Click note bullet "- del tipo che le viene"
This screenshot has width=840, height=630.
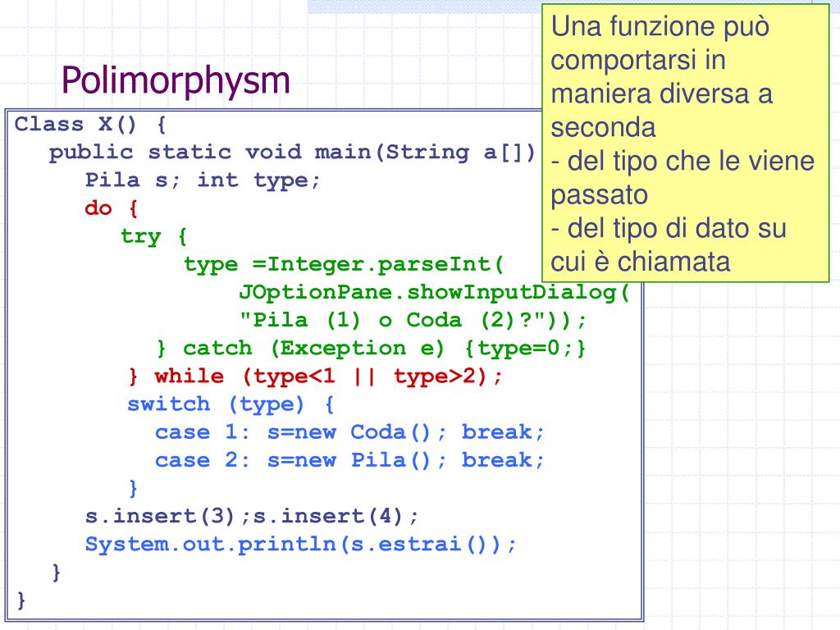[682, 162]
